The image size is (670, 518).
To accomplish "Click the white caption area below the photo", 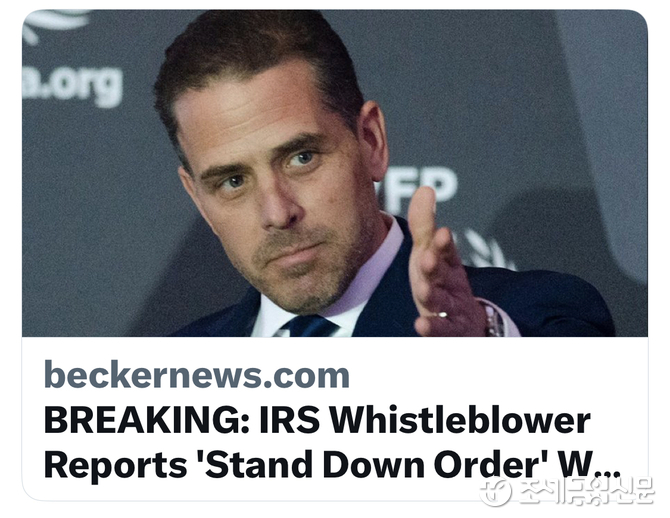I will click(x=335, y=418).
